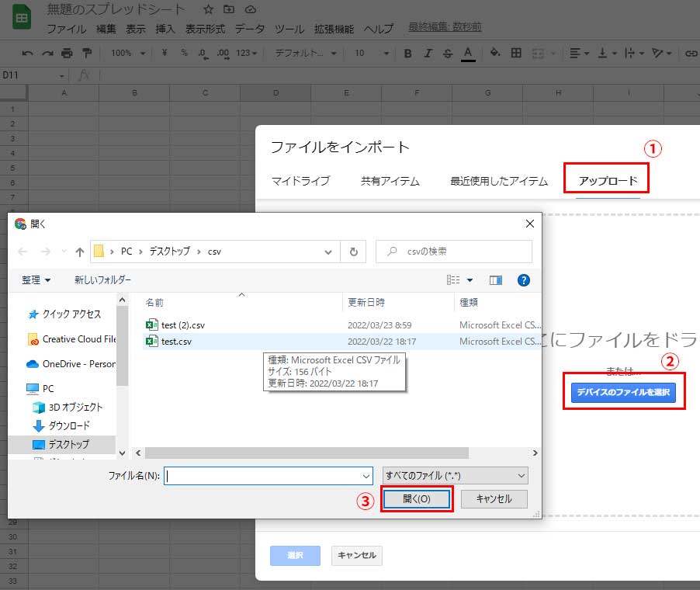Switch to the マイドライブ tab
The image size is (700, 590).
[301, 181]
